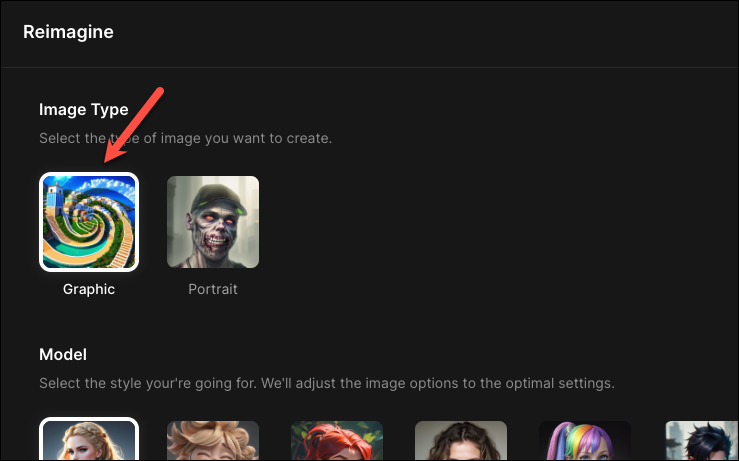739x461 pixels.
Task: Choose the Portrait zombie thumbnail
Action: click(213, 222)
